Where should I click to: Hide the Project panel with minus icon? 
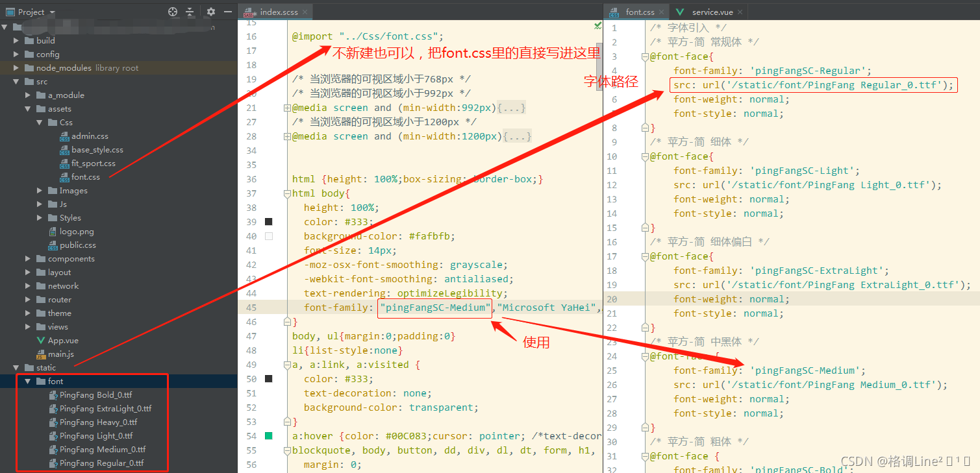click(228, 12)
